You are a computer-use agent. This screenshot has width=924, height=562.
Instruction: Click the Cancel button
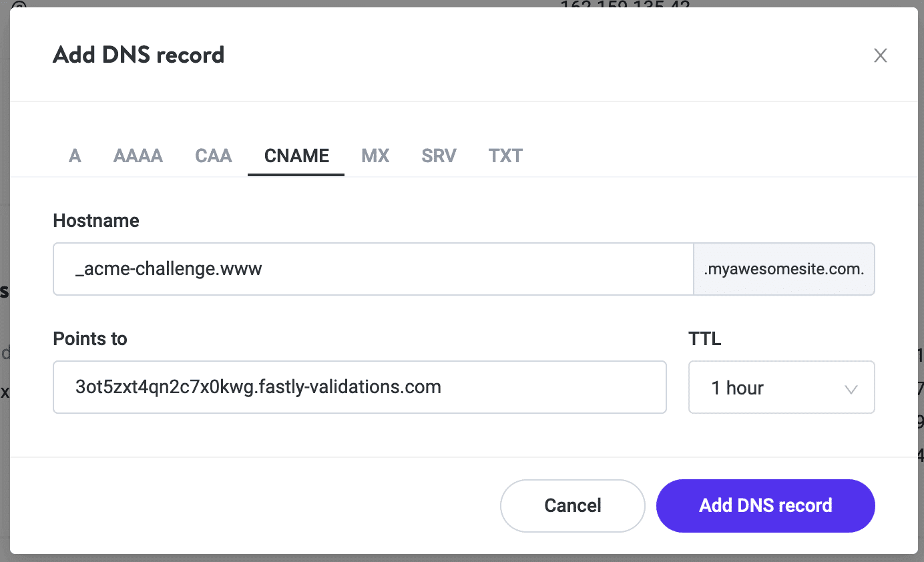point(572,505)
